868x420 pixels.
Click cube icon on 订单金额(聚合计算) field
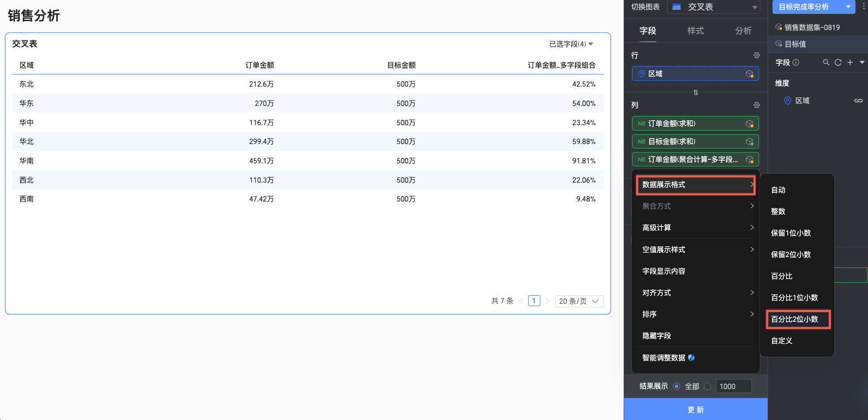[749, 159]
